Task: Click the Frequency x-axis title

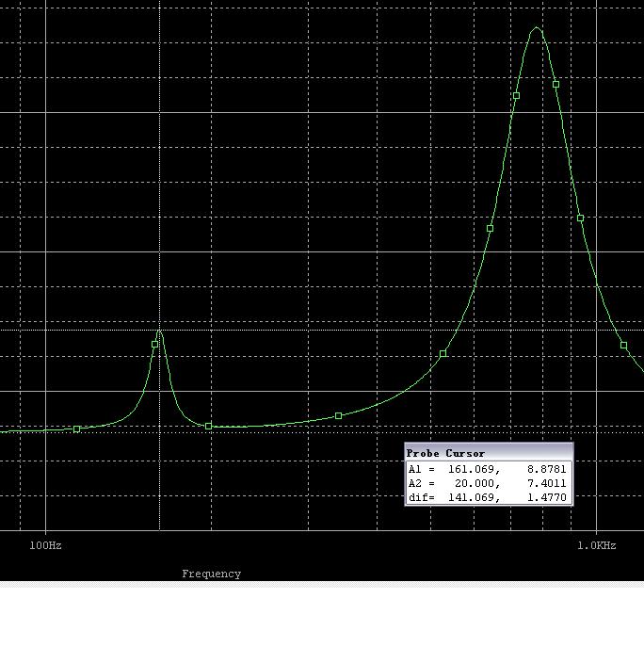Action: tap(211, 574)
